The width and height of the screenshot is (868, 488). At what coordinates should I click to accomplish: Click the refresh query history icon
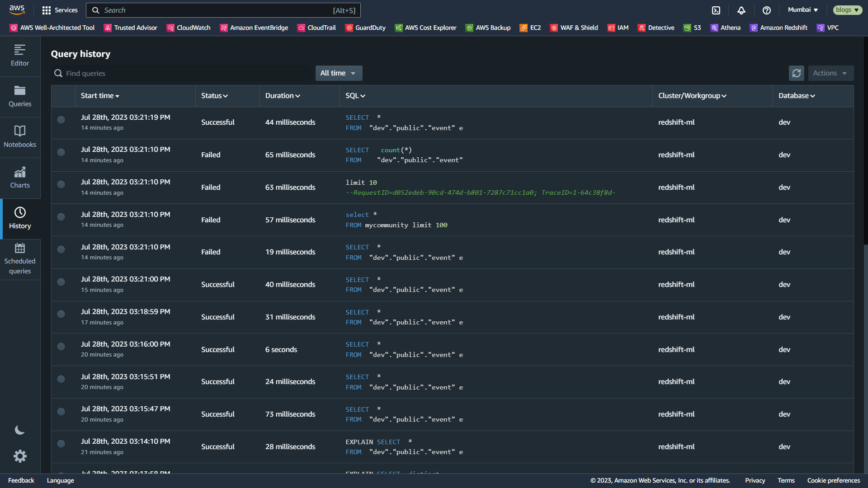click(x=796, y=73)
